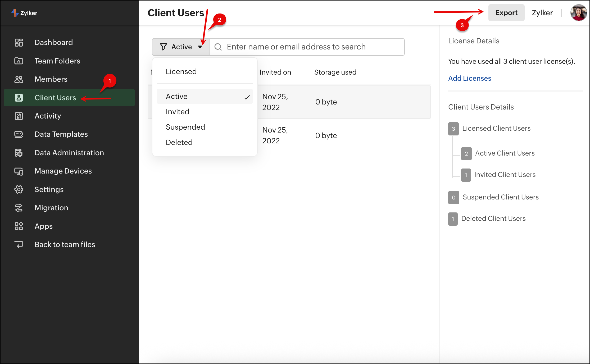The width and height of the screenshot is (590, 364).
Task: Click the Data Administration icon
Action: tap(19, 153)
